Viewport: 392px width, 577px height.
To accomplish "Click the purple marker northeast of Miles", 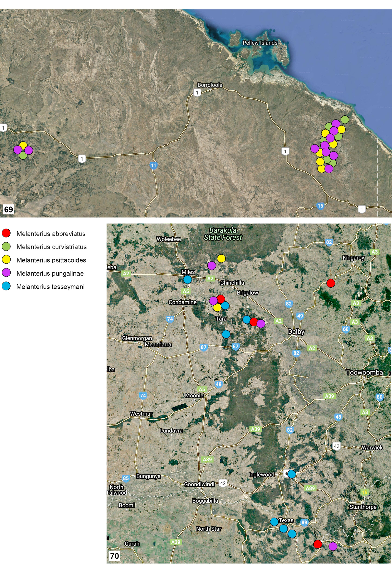I will click(x=212, y=266).
